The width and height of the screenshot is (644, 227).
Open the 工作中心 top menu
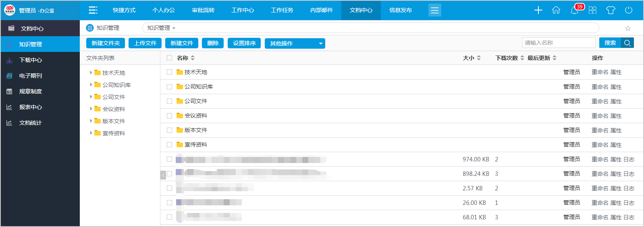(243, 10)
